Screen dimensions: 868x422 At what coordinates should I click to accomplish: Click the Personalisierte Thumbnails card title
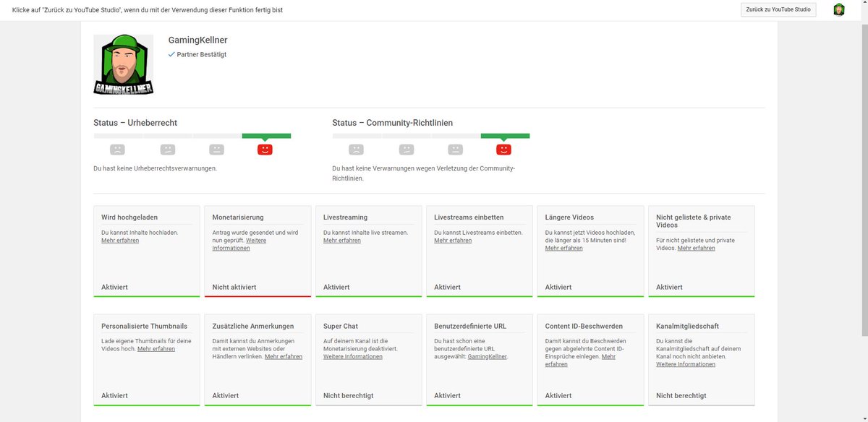[145, 326]
